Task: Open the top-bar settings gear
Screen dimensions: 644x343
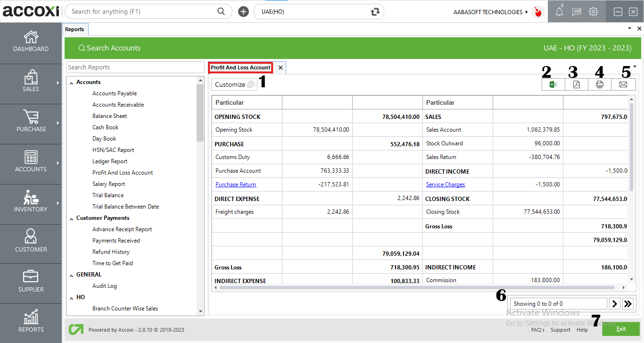Action: (593, 11)
